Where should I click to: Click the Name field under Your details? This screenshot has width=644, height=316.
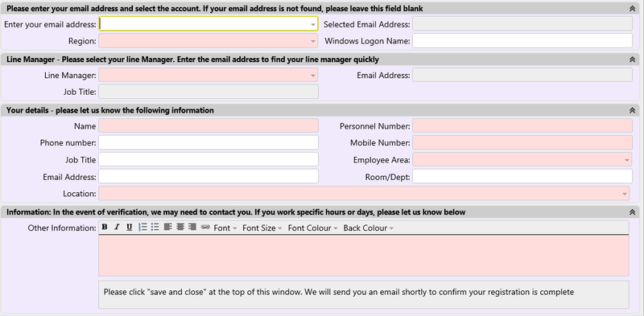tap(208, 126)
